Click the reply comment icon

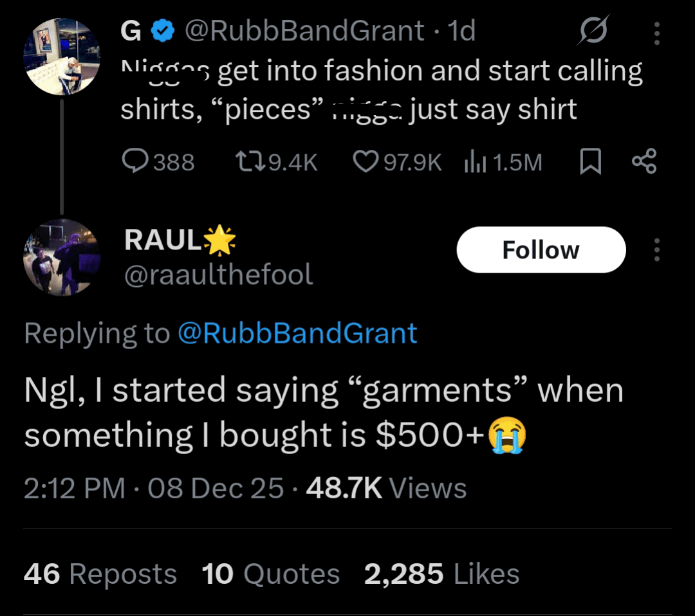tap(136, 161)
